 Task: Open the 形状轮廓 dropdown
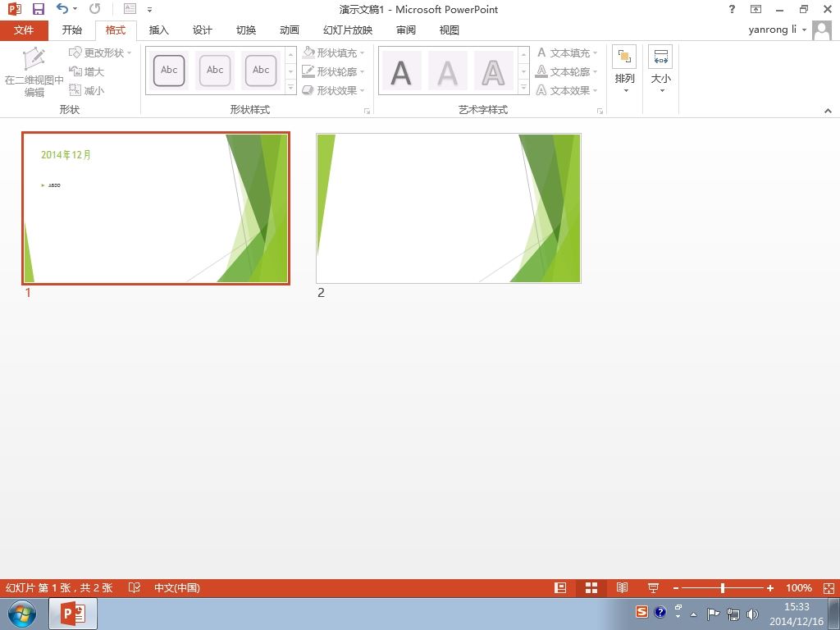(333, 72)
